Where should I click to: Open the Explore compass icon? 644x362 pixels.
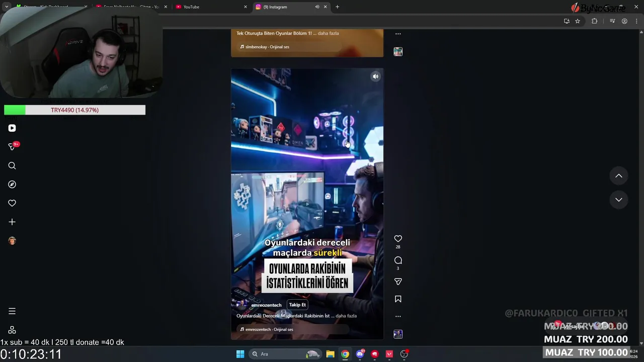point(12,185)
